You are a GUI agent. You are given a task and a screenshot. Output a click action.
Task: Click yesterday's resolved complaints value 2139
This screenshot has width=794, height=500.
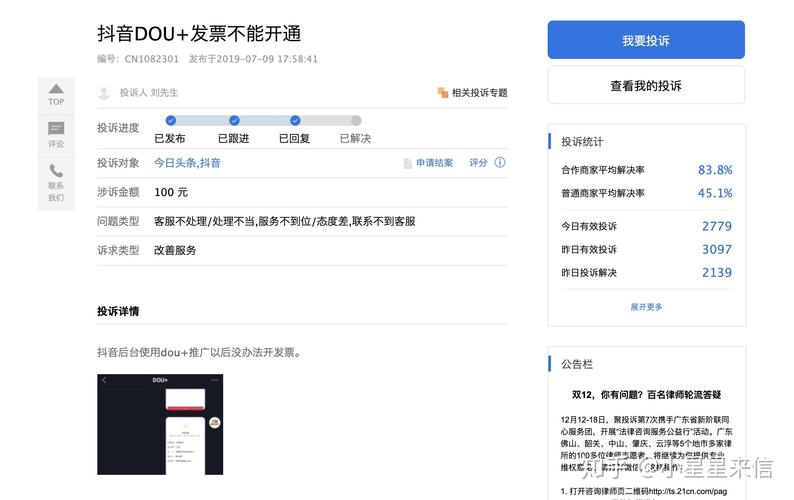tap(717, 273)
